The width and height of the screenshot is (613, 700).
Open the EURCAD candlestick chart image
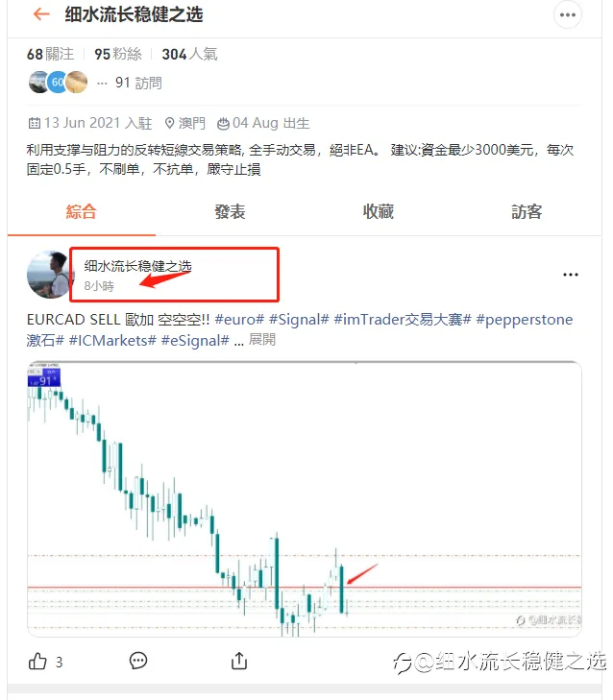tap(305, 499)
